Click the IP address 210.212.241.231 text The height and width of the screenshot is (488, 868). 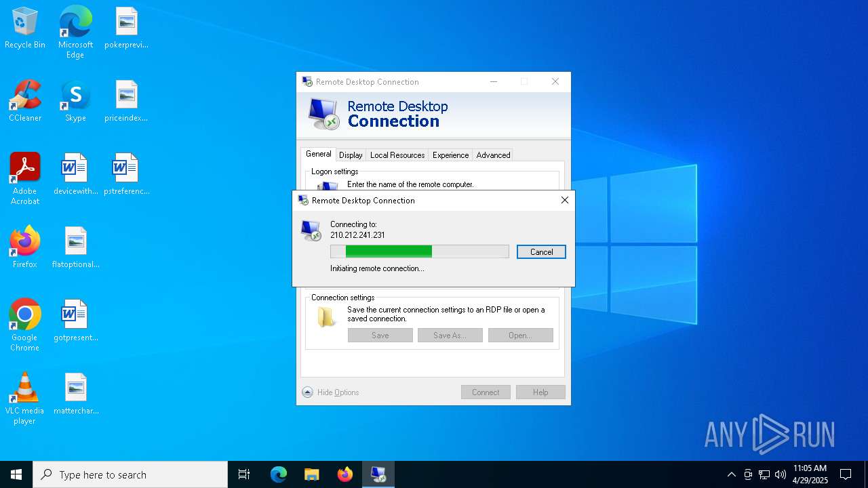357,235
